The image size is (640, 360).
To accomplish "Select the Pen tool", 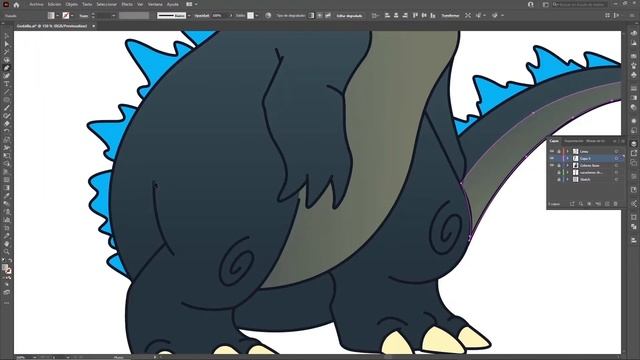I will click(7, 68).
